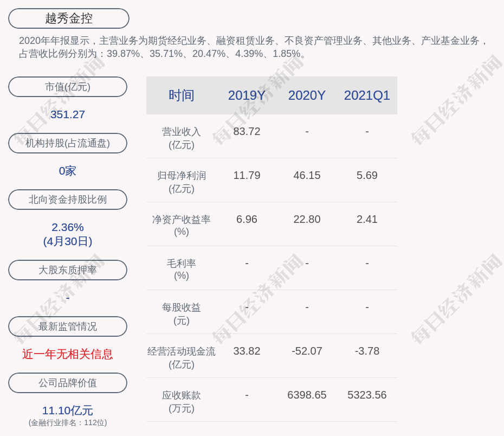Click the 2020 net profit value 46.15
The image size is (504, 436).
tap(307, 175)
